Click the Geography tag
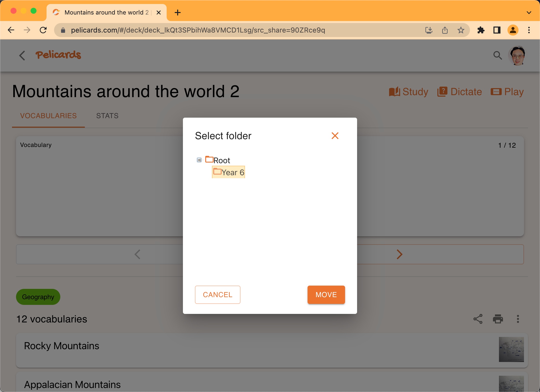Viewport: 540px width, 392px height. pos(38,297)
